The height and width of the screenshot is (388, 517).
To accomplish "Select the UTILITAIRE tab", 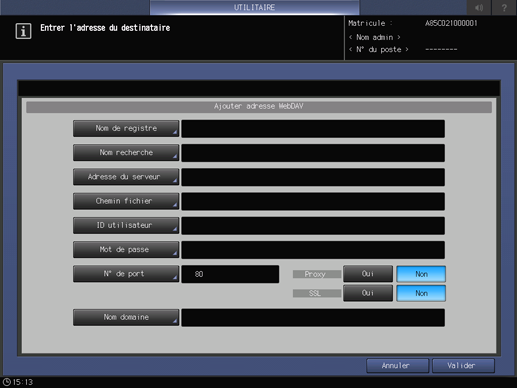I will 254,7.
